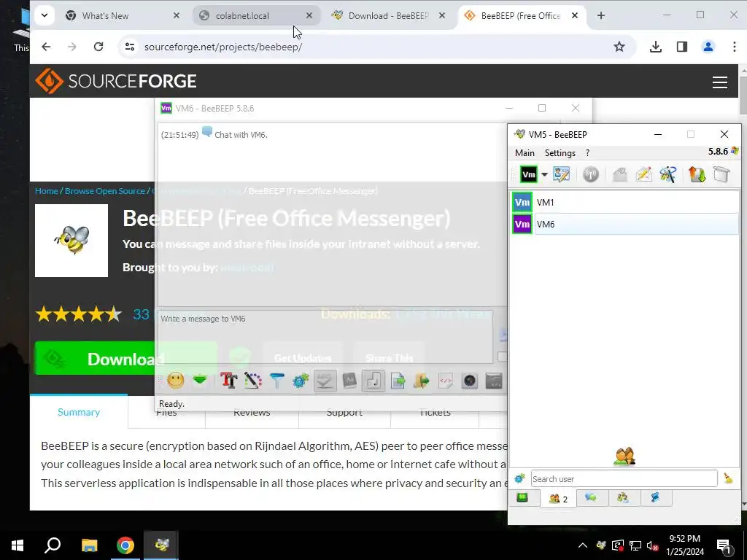The width and height of the screenshot is (747, 560).
Task: Open the SourceForge hamburger menu
Action: tap(719, 82)
